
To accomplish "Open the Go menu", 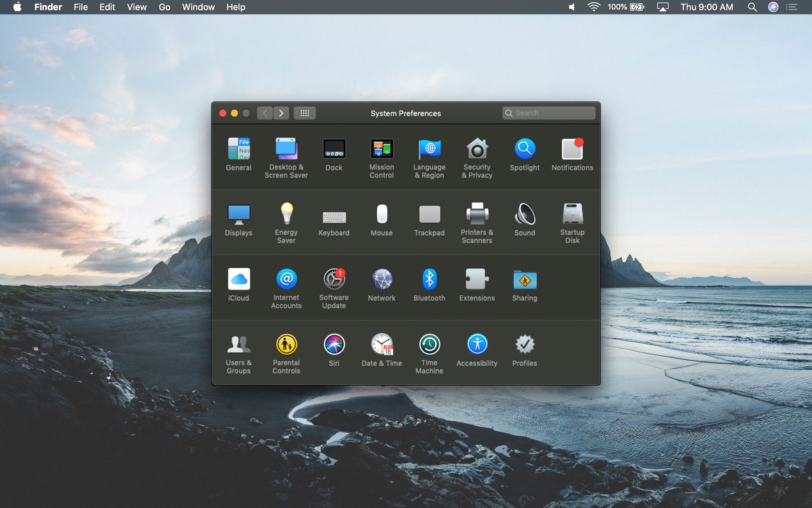I will [x=164, y=7].
